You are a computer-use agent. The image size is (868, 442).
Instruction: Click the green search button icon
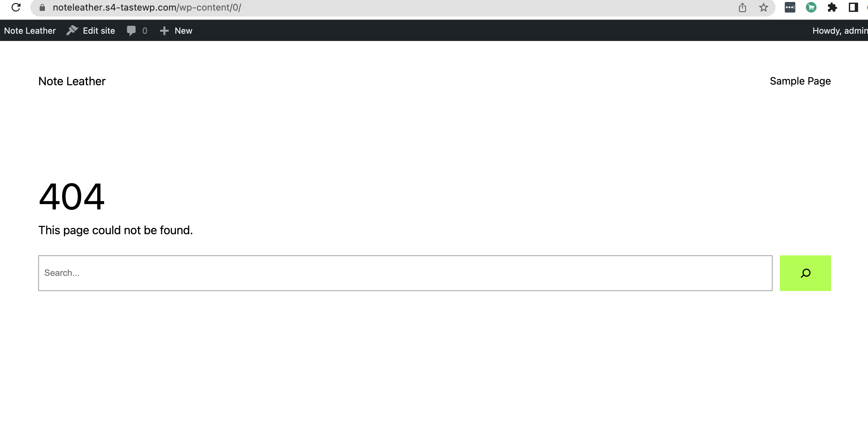coord(805,273)
